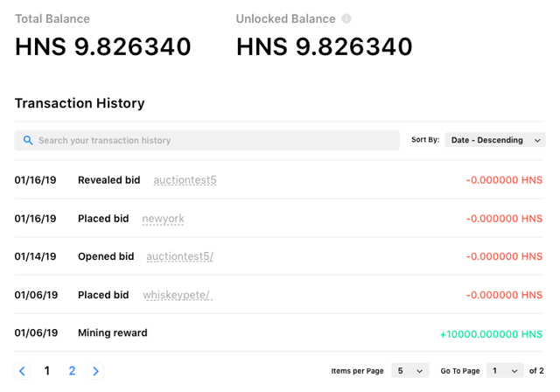Viewport: 560px width, 392px height.
Task: Open the Go To Page dropdown
Action: (x=505, y=371)
